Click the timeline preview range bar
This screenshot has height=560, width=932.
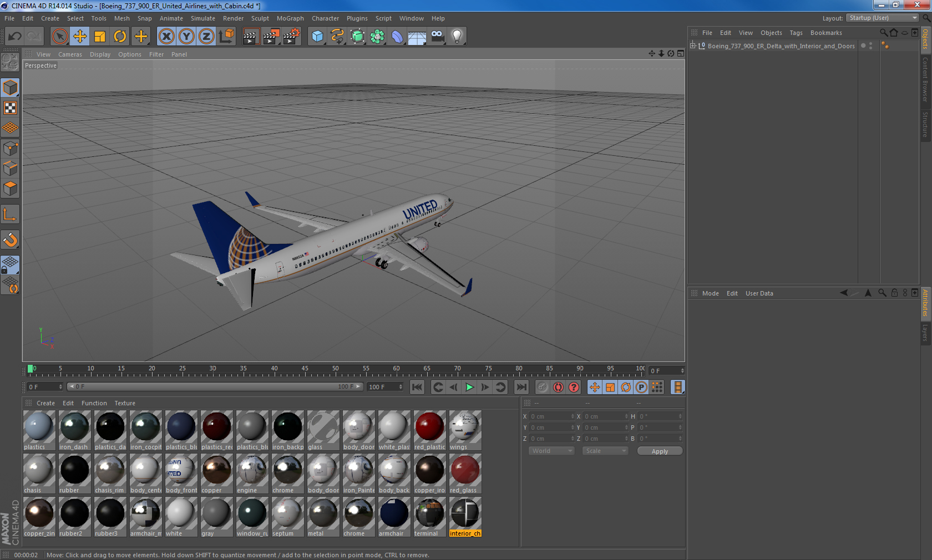pyautogui.click(x=215, y=386)
